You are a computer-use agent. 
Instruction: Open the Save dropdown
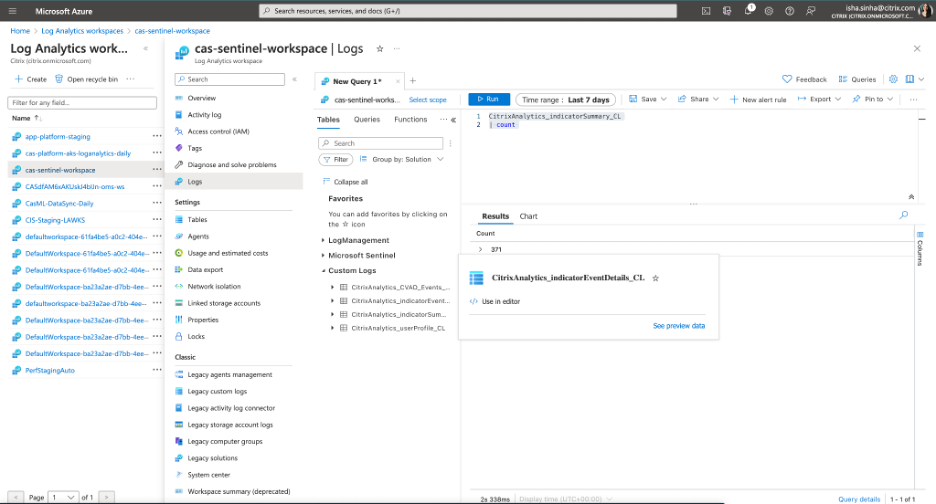648,99
